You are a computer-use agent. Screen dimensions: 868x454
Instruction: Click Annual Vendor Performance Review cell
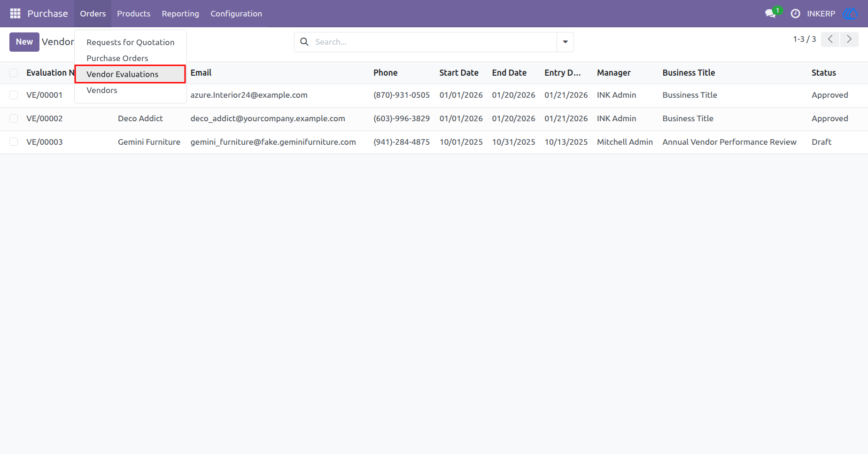coord(729,142)
